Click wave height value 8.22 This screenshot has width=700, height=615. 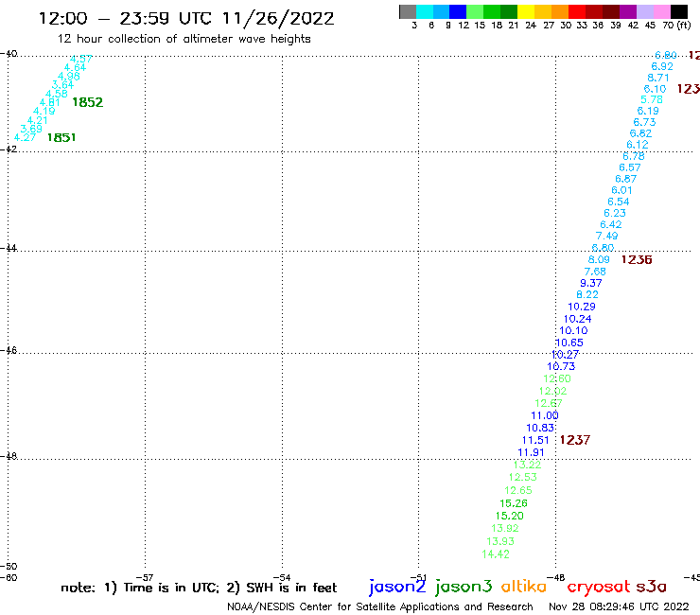point(587,295)
